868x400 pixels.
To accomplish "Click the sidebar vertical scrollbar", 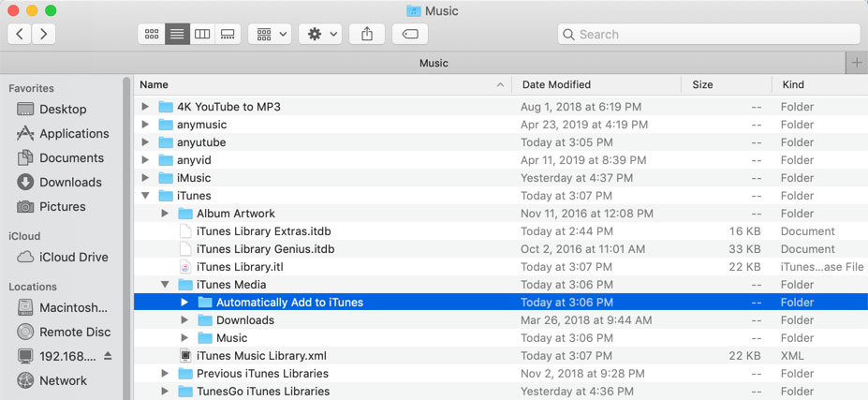I will coord(126,238).
